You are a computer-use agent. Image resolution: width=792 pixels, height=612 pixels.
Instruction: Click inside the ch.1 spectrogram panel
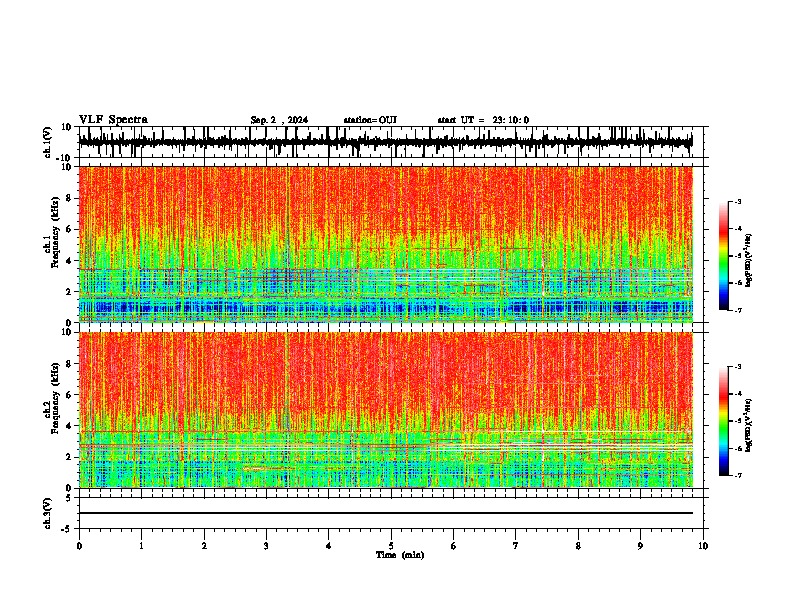(385, 244)
